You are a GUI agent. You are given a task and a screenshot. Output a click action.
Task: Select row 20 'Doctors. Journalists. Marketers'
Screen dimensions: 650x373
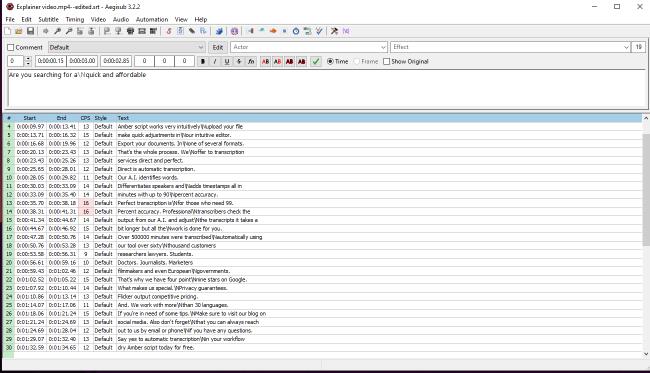323,262
